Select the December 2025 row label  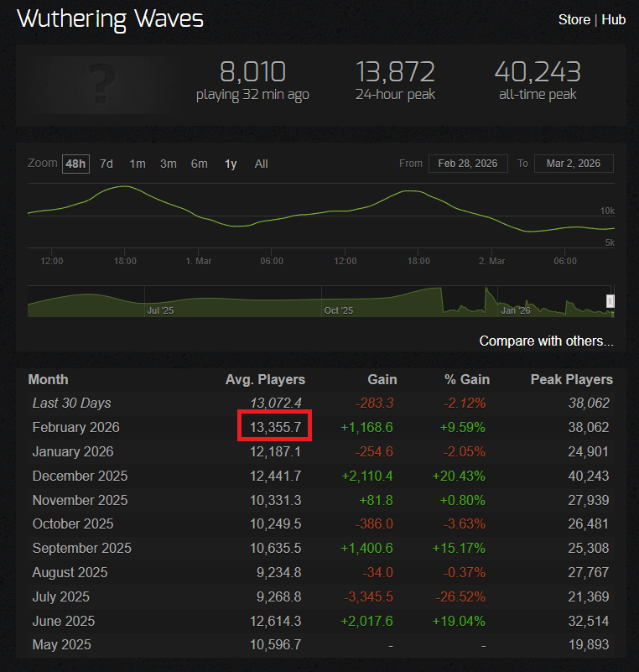(x=81, y=477)
